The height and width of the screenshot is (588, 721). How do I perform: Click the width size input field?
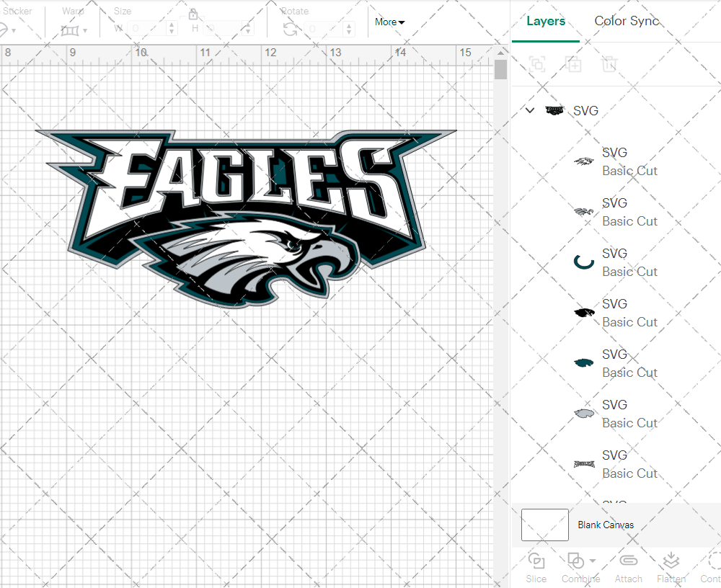tap(148, 30)
